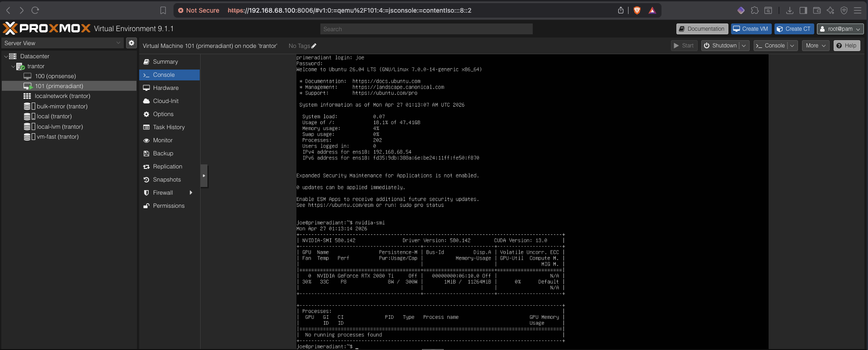Viewport: 868px width, 350px height.
Task: Reload the Proxmox page
Action: 35,10
